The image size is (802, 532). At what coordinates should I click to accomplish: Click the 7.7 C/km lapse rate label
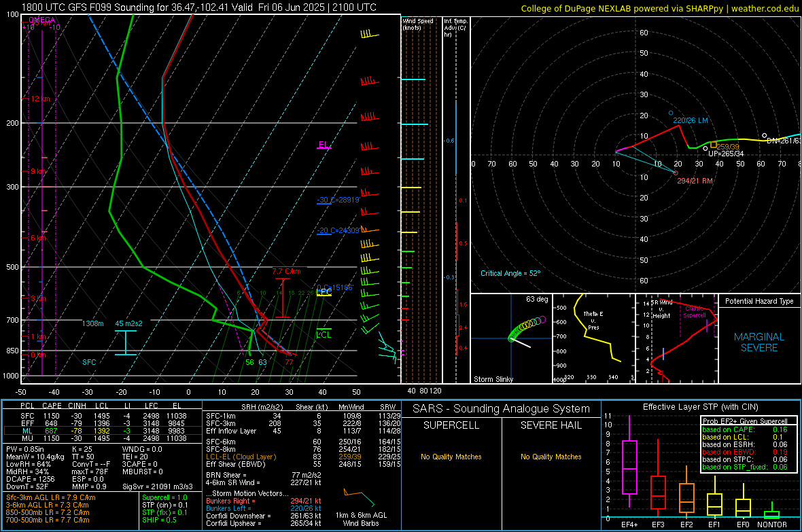point(286,272)
